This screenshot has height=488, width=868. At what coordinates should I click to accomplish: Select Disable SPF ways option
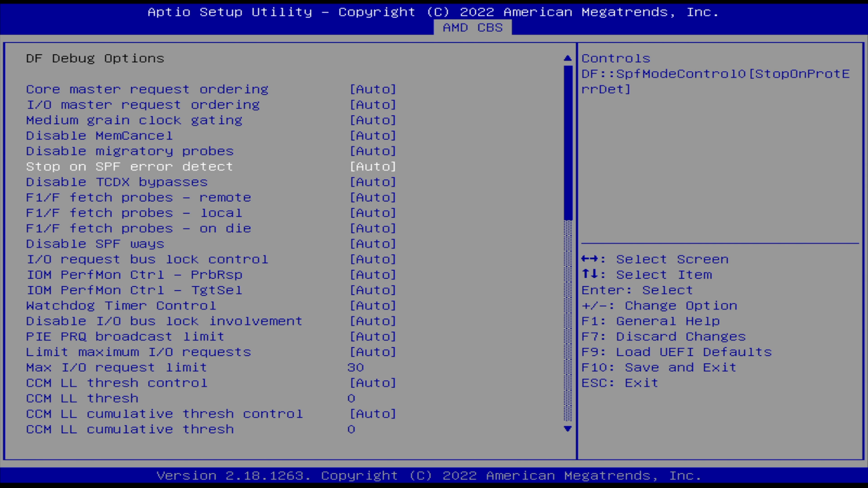pos(95,244)
